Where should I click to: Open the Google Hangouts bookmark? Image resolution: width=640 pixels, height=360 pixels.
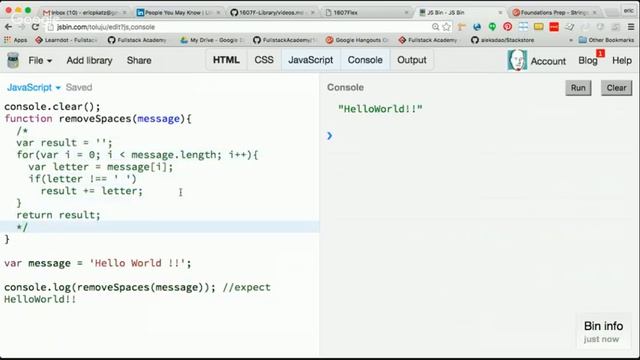[357, 40]
